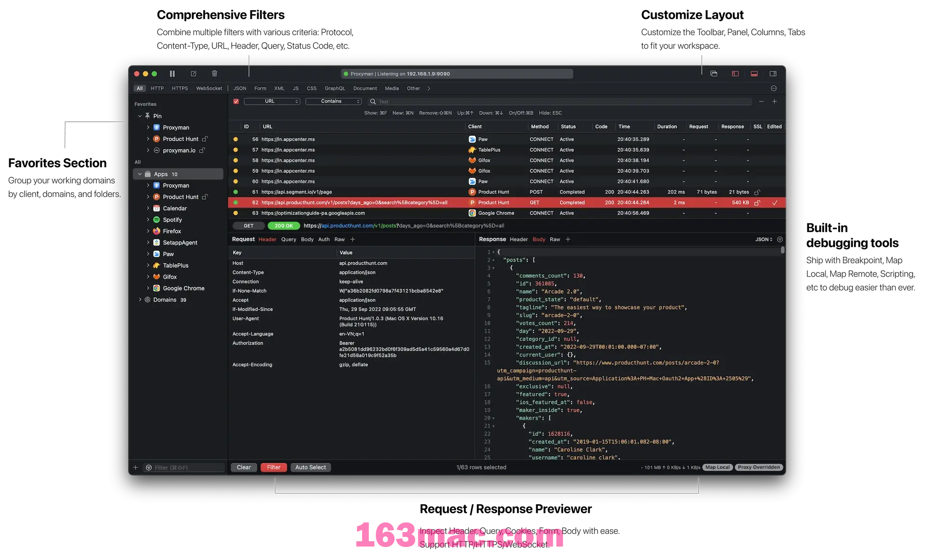Click the Google Chrome icon in sidebar
This screenshot has height=560, width=925.
pyautogui.click(x=157, y=288)
